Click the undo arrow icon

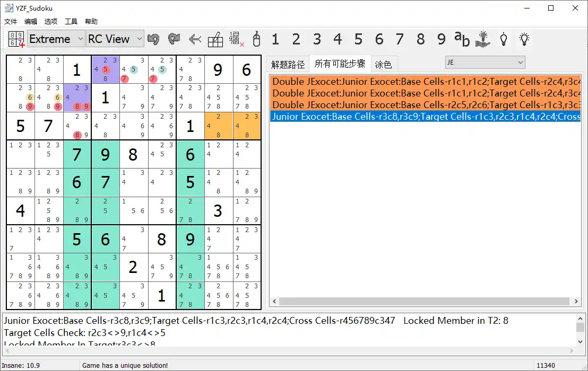tap(154, 39)
